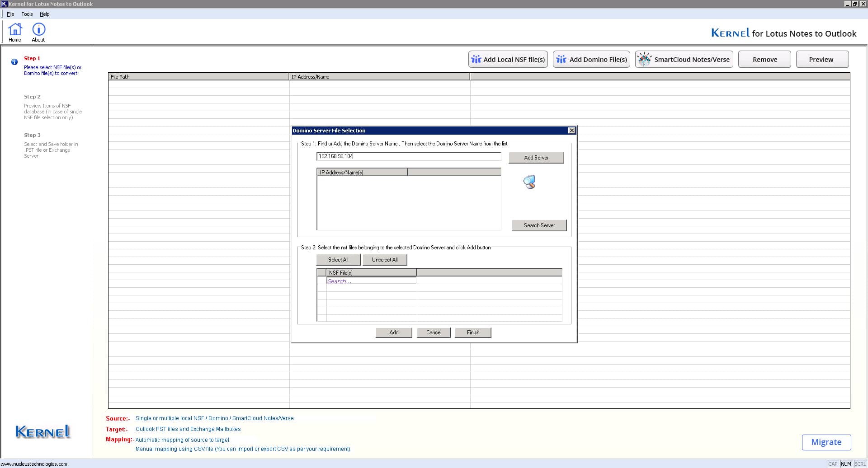The height and width of the screenshot is (468, 868).
Task: Close the Domino Server File Selection dialog
Action: point(571,131)
